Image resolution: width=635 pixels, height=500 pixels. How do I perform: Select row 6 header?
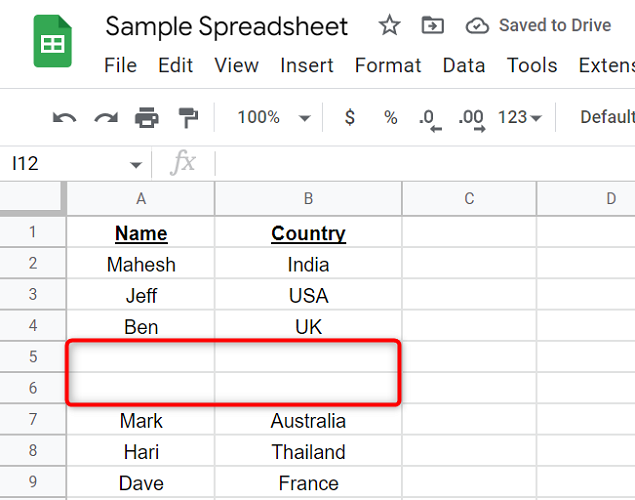(32, 388)
